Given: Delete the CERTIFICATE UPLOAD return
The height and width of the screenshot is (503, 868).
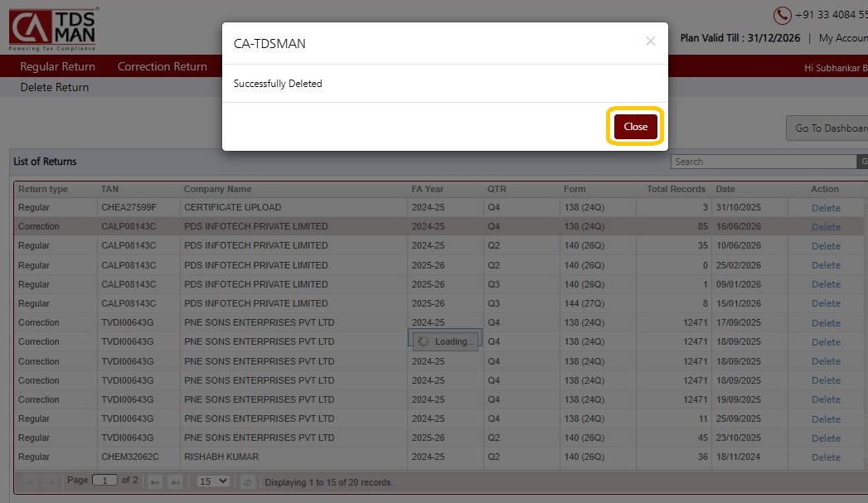Looking at the screenshot, I should click(x=826, y=207).
